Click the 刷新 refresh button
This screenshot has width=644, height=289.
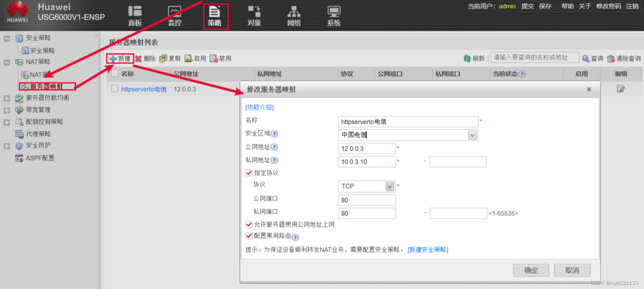point(474,58)
